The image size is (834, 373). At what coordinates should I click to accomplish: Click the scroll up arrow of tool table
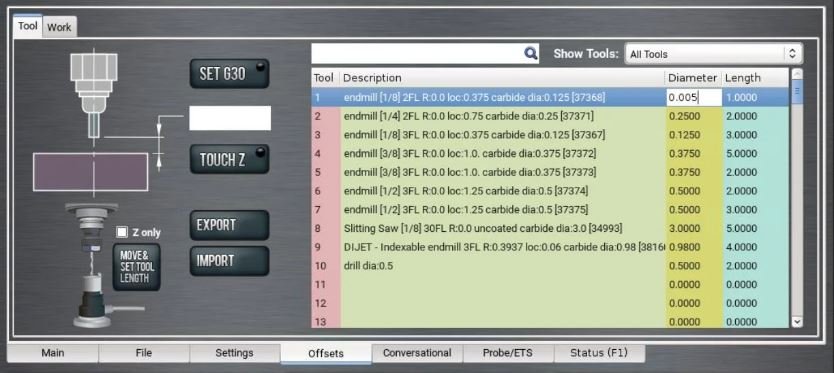(x=797, y=74)
